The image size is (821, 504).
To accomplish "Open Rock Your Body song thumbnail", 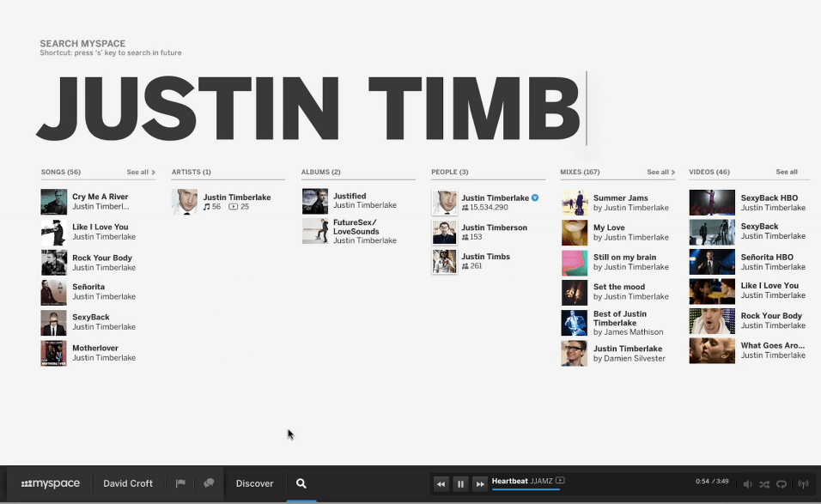I will [54, 263].
